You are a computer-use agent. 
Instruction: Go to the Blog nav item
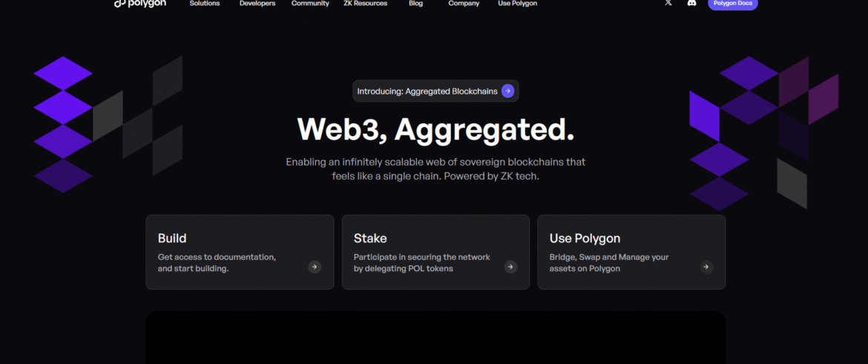[415, 3]
